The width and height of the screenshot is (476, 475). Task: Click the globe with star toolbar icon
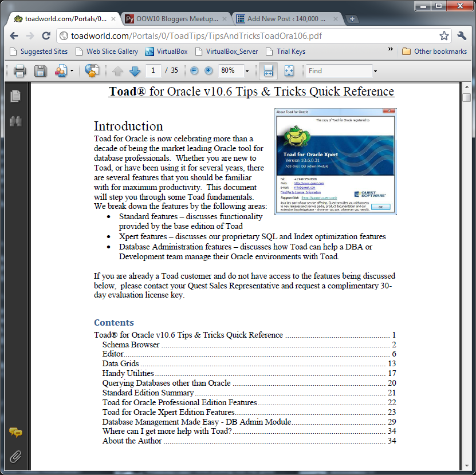pos(92,70)
